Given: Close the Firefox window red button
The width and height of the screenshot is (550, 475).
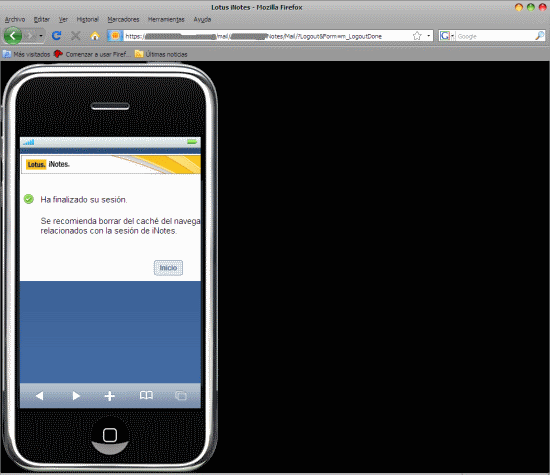Looking at the screenshot, I should click(542, 7).
